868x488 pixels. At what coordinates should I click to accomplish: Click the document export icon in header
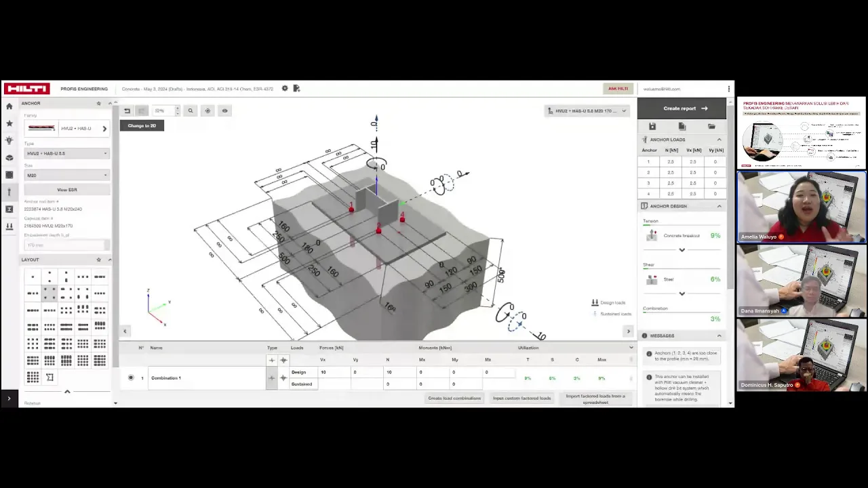296,88
